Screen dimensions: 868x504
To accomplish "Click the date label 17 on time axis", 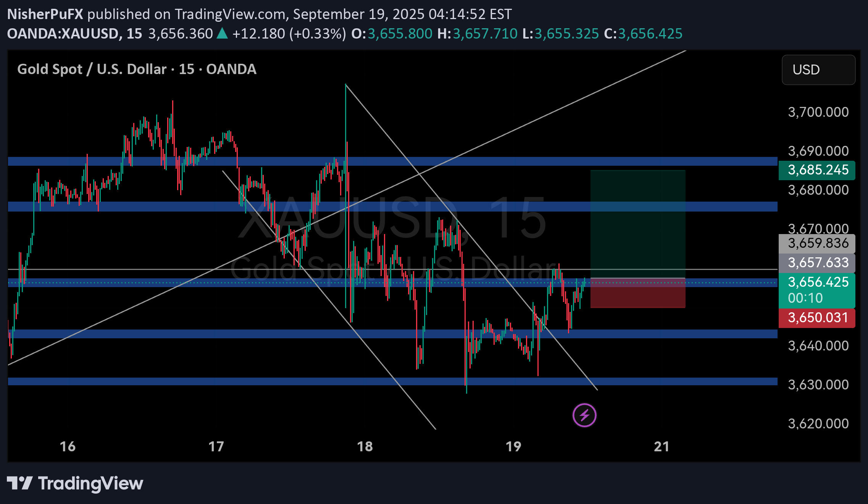I will coord(216,446).
